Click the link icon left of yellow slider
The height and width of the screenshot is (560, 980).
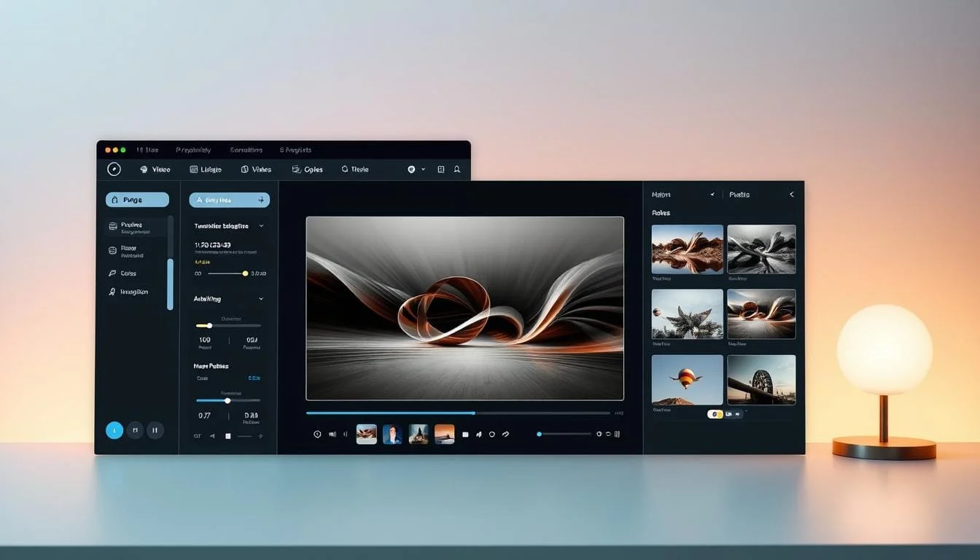pos(198,273)
